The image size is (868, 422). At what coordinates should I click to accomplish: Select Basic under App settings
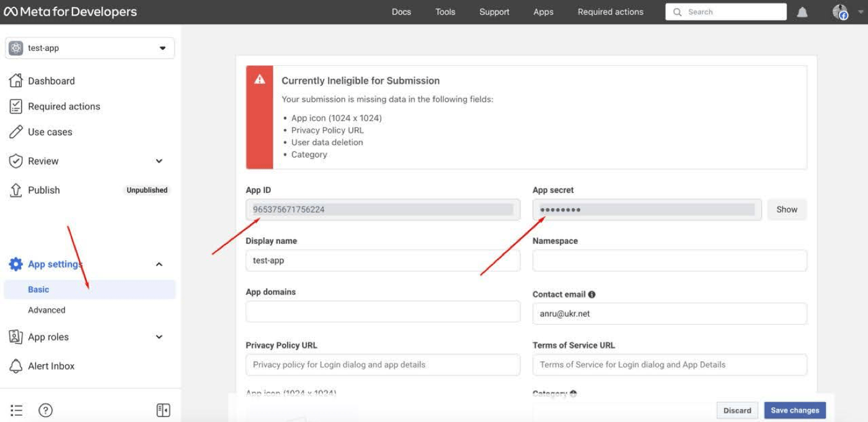click(90, 289)
